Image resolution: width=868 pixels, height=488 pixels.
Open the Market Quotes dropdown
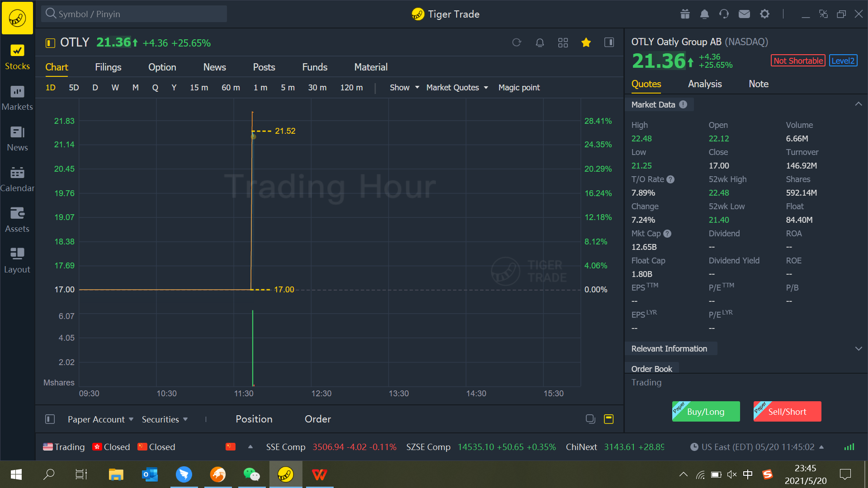coord(457,88)
